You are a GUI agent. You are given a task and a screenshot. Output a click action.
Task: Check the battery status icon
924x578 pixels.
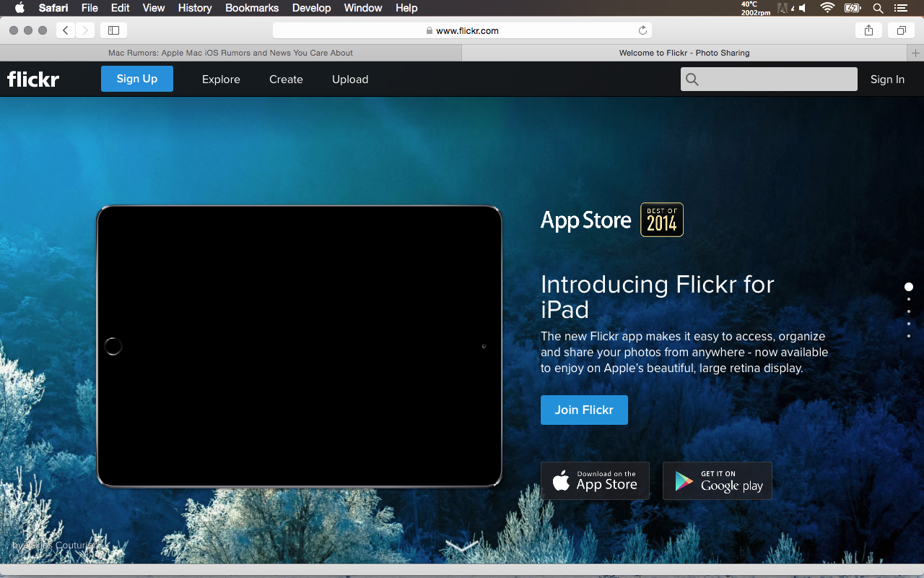point(853,8)
